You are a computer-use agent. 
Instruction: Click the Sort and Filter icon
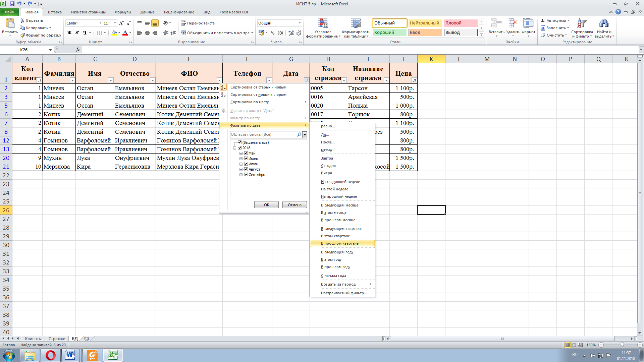(x=582, y=23)
